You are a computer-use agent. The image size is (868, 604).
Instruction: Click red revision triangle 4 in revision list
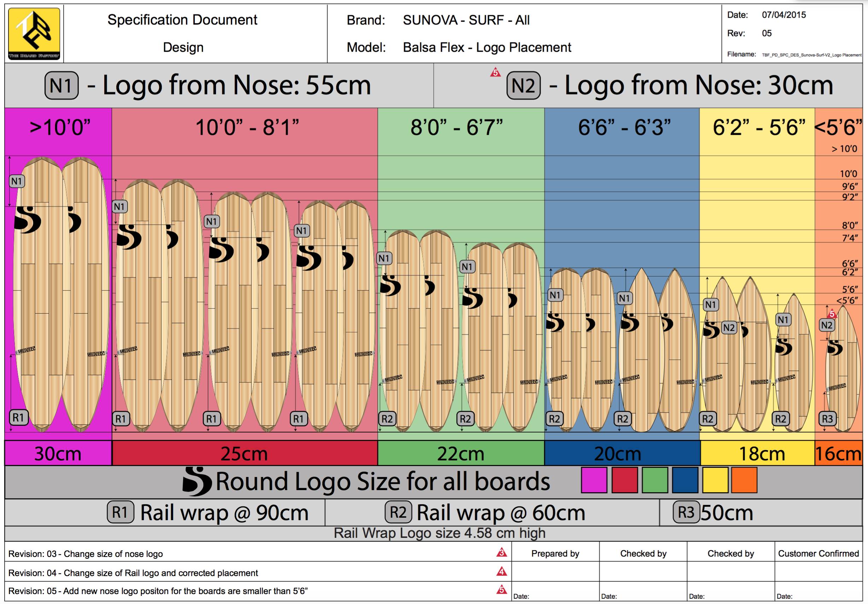pyautogui.click(x=501, y=571)
